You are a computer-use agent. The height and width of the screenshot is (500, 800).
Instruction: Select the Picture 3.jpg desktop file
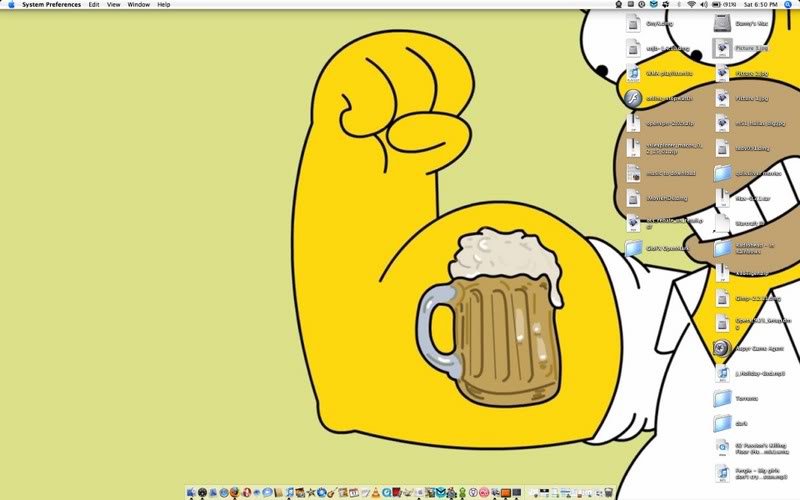[722, 48]
